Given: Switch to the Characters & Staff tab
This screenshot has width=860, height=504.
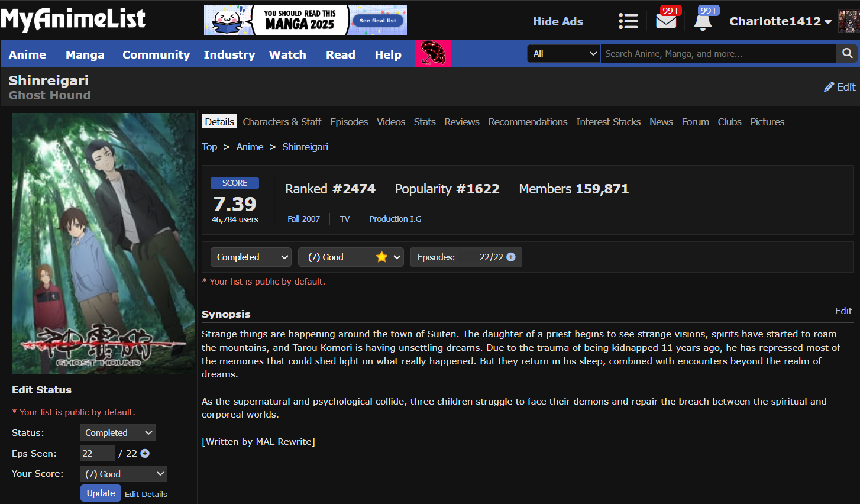Looking at the screenshot, I should (x=282, y=122).
